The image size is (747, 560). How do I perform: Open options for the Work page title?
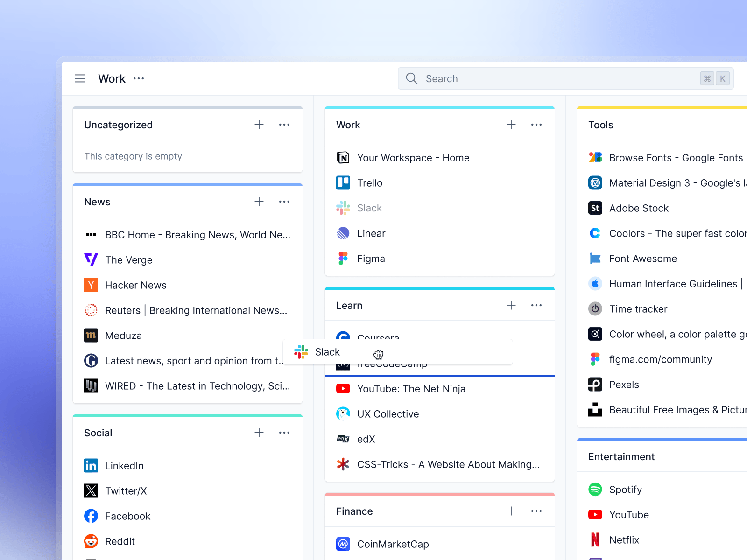coord(139,78)
